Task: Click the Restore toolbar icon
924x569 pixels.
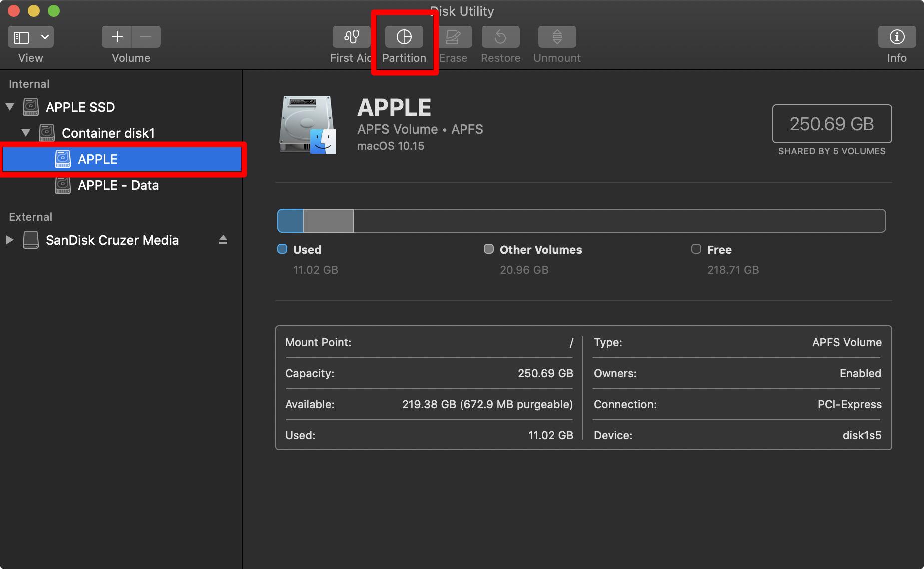Action: coord(500,36)
